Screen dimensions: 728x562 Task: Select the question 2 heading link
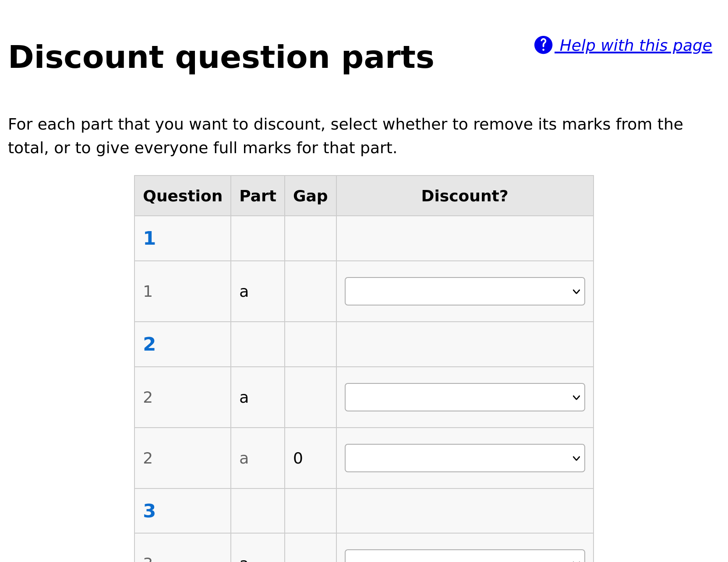coord(149,344)
